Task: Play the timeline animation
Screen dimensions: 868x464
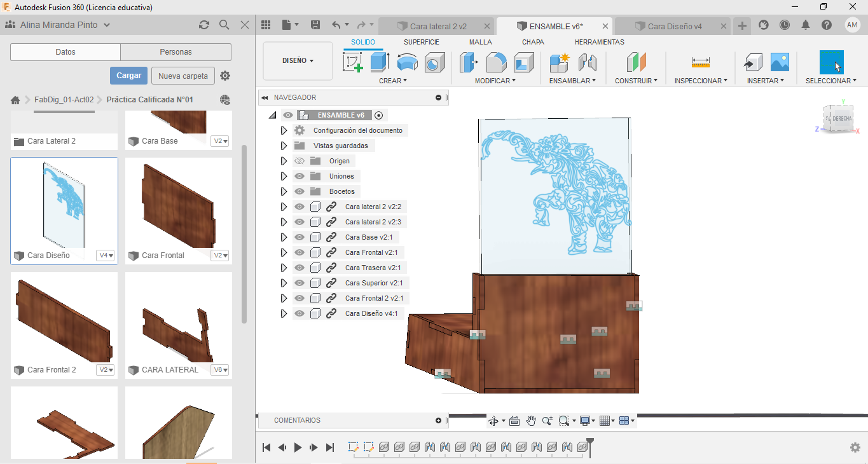Action: pos(298,447)
